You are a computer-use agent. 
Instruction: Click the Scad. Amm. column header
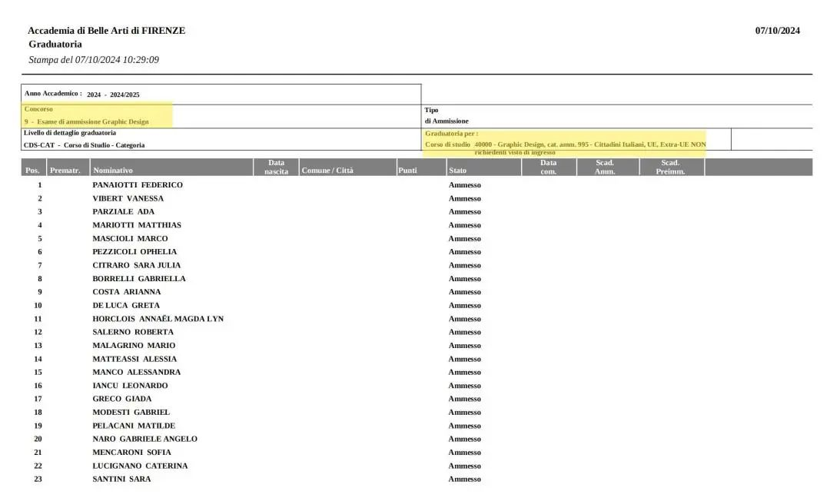(605, 167)
